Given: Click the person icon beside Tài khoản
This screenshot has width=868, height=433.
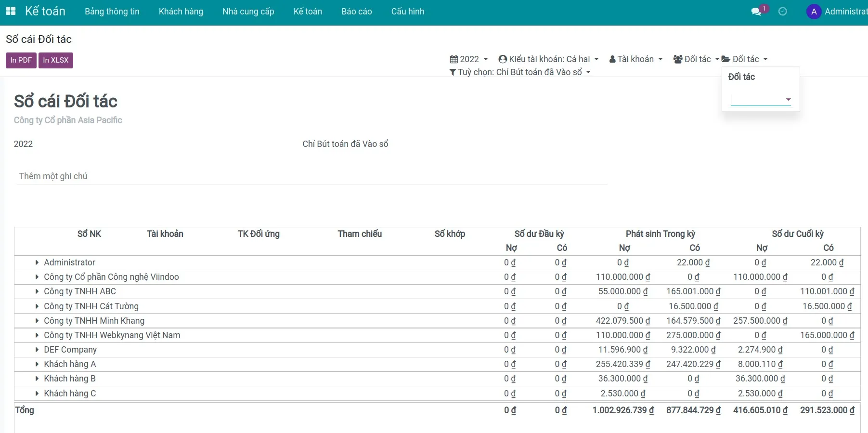Looking at the screenshot, I should [612, 59].
